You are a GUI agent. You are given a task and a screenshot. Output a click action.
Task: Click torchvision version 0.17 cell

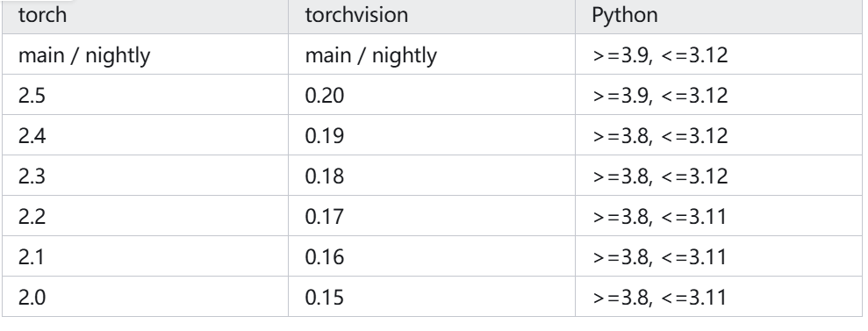pos(432,216)
